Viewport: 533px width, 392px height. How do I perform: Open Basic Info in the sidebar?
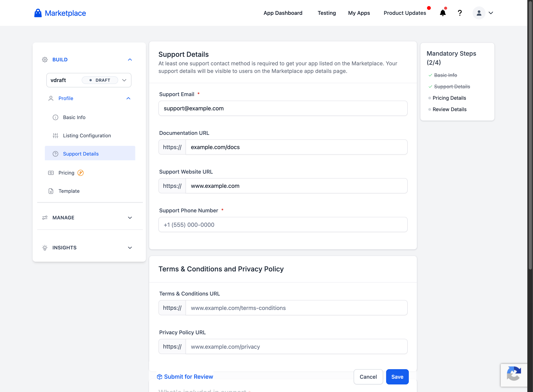74,117
